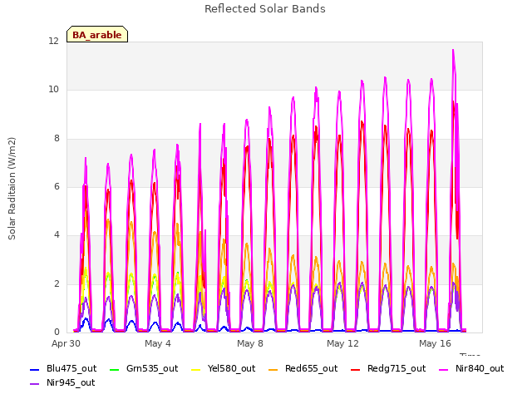Viewport: 532px width, 399px height.
Task: Click the Grn535_out legend entry
Action: click(x=144, y=369)
